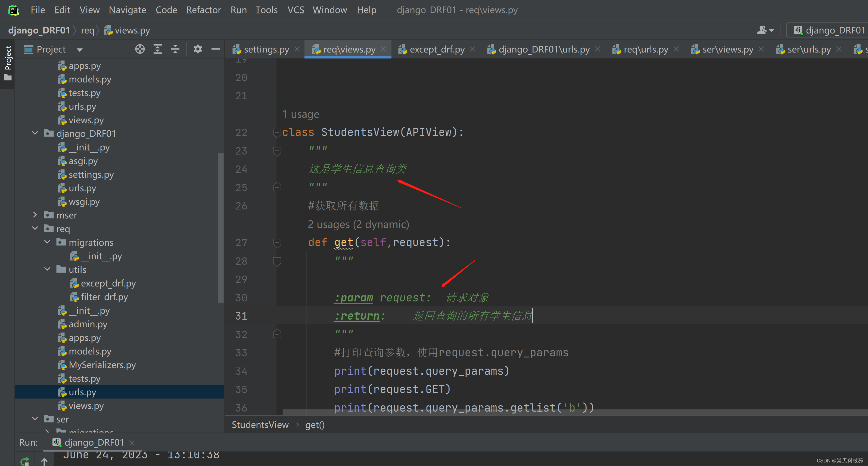
Task: Collapse the django_DRF01 folder in tree
Action: tap(35, 133)
